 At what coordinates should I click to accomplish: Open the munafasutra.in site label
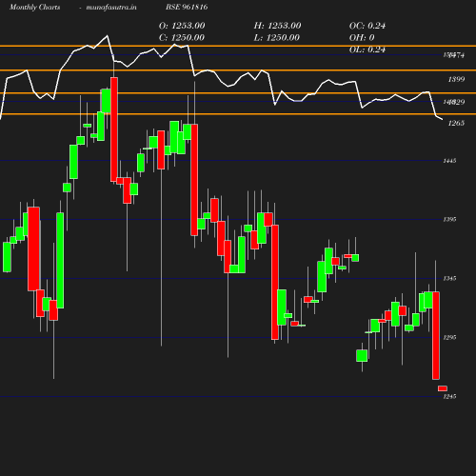coord(111,8)
